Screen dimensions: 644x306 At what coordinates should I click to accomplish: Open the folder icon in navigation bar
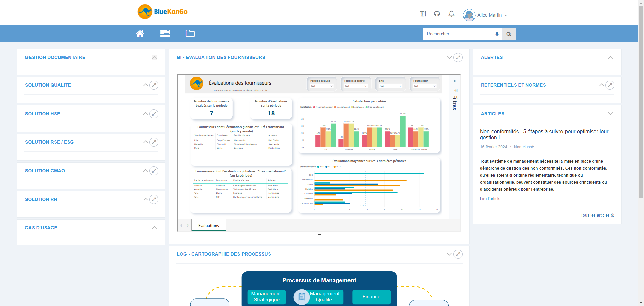pyautogui.click(x=190, y=33)
